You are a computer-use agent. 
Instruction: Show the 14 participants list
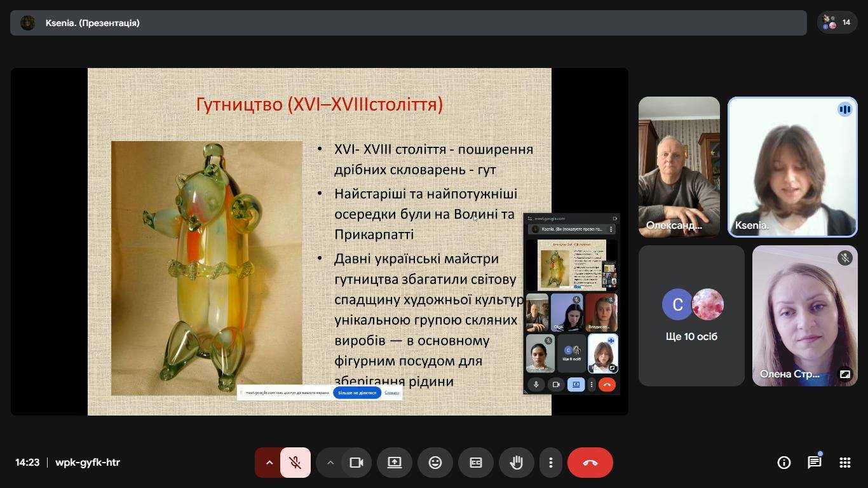pyautogui.click(x=837, y=23)
